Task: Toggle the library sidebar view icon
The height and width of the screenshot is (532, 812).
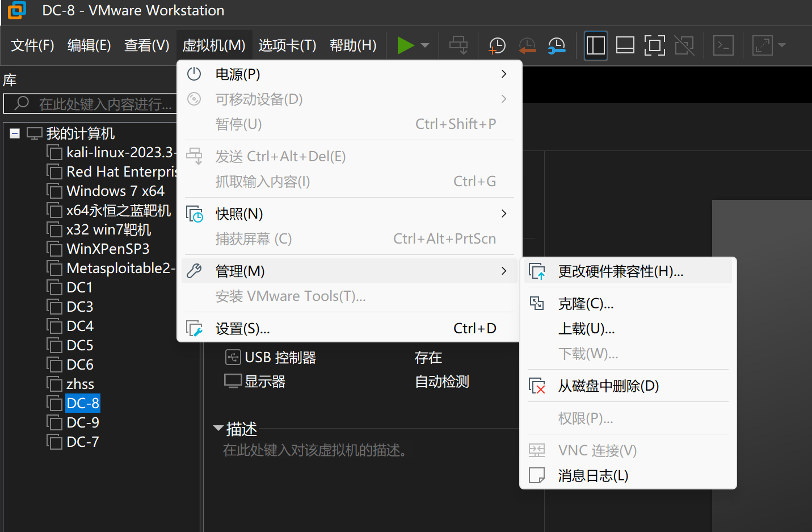Action: click(x=595, y=45)
